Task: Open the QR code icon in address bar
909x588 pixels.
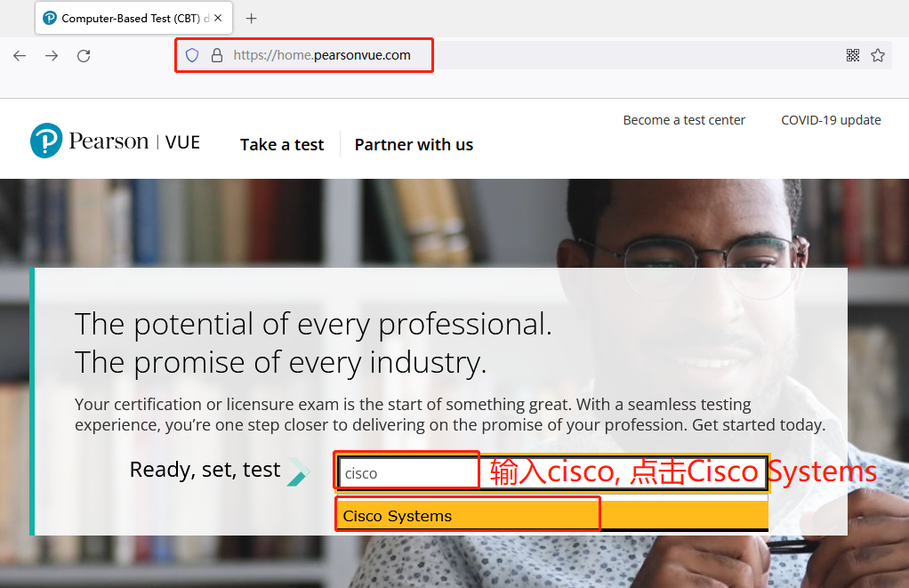Action: click(x=853, y=55)
